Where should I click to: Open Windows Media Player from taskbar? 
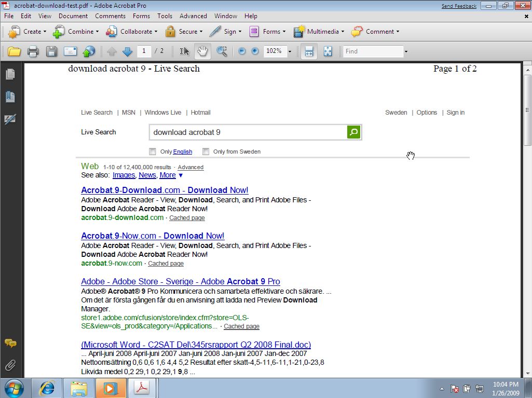point(111,388)
